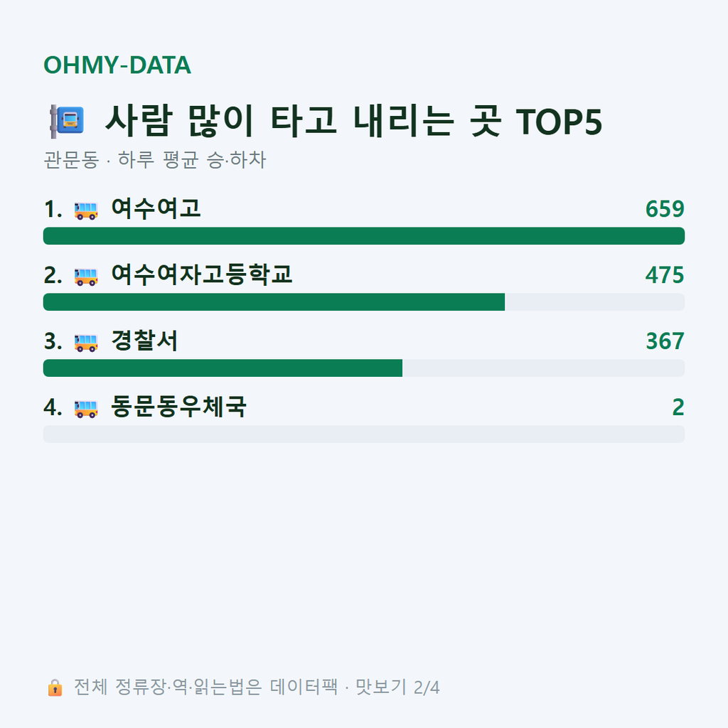728x728 pixels.
Task: Click the 367 ridership value
Action: (x=665, y=341)
